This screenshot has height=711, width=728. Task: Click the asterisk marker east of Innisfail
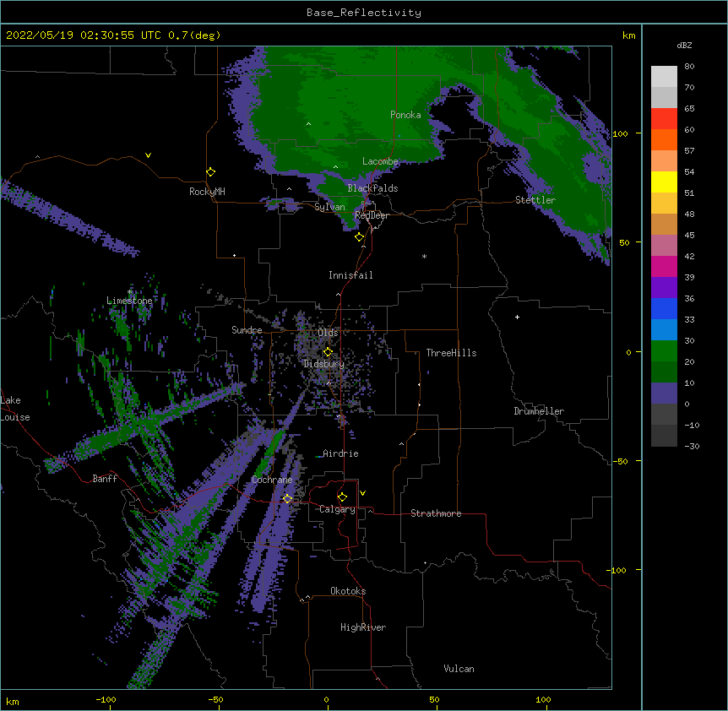(x=424, y=256)
